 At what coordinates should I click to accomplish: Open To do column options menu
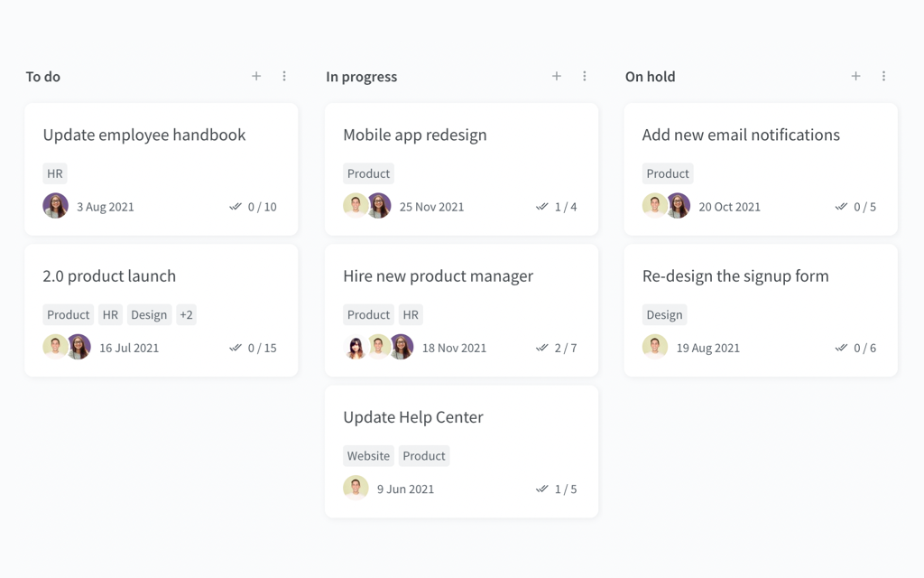coord(284,77)
